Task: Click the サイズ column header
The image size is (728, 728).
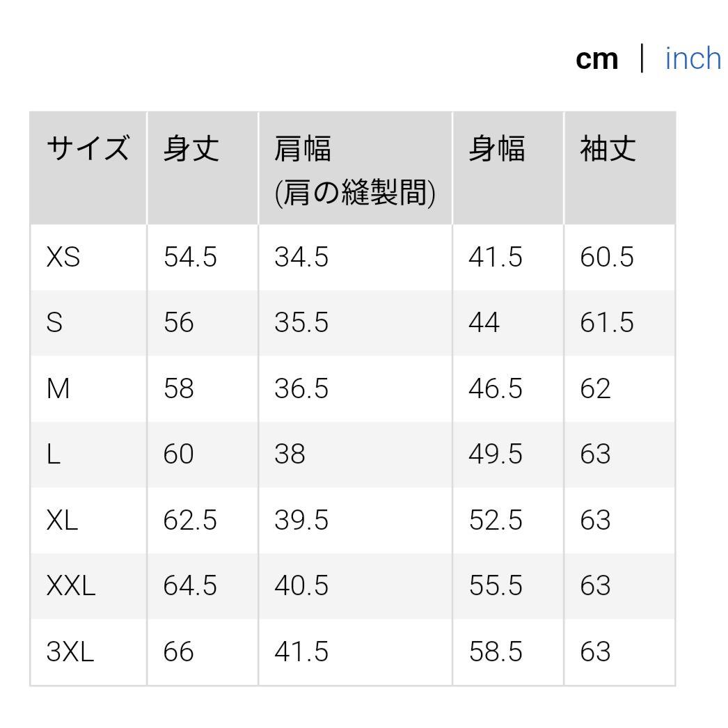Action: 88,148
